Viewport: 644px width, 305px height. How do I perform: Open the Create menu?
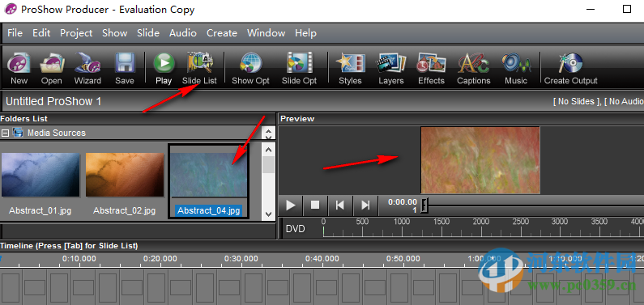click(222, 33)
